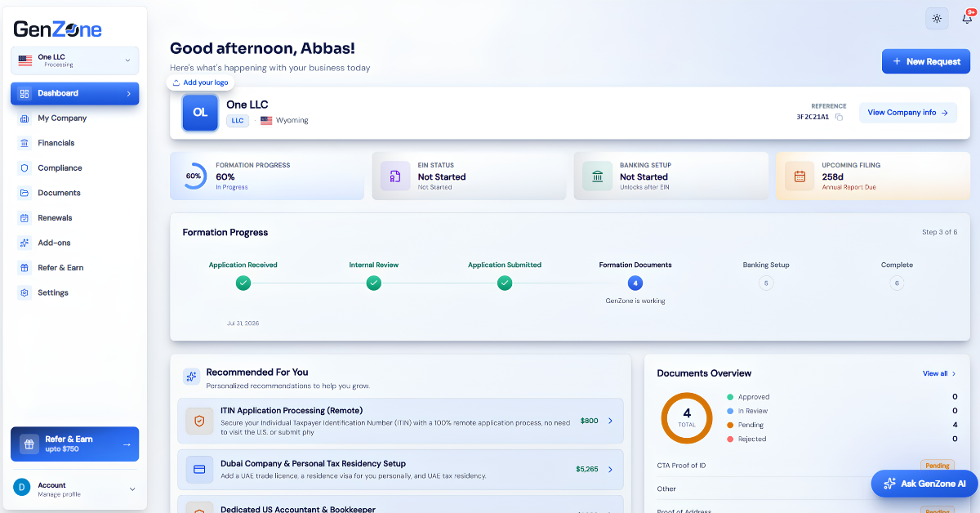Image resolution: width=980 pixels, height=513 pixels.
Task: Click Recommended For You sparkle icon
Action: (191, 377)
